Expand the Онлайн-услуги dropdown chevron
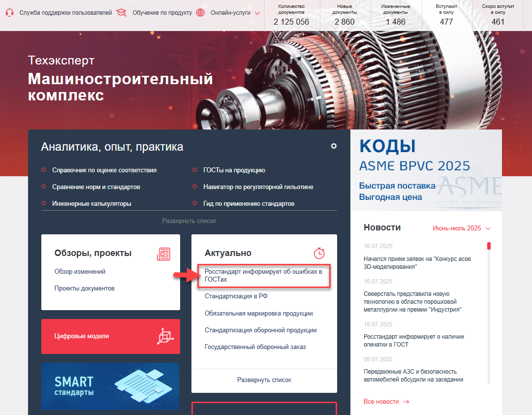This screenshot has width=532, height=415. pyautogui.click(x=257, y=13)
